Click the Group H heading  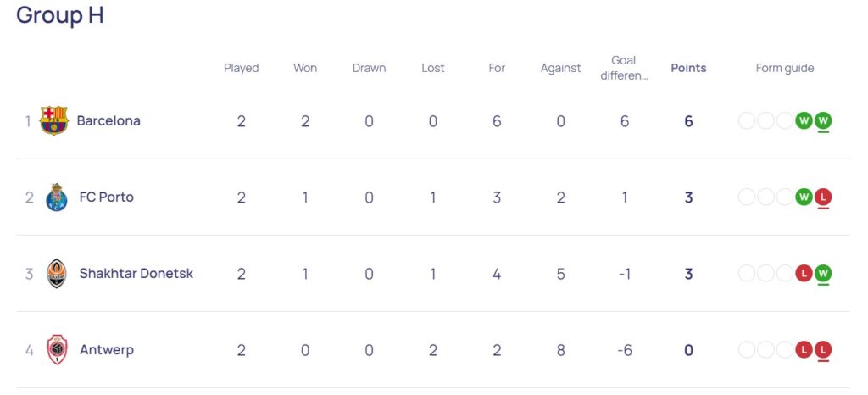click(60, 15)
